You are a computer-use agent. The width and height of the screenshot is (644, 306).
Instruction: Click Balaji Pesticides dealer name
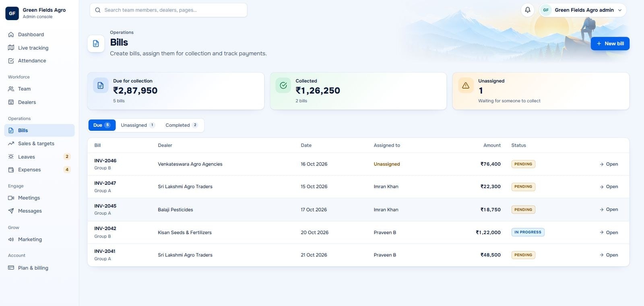175,210
